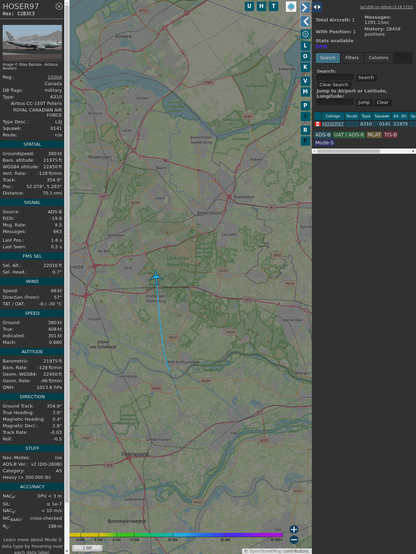This screenshot has height=554, width=416.
Task: Zoom in the map with plus icon
Action: (x=294, y=529)
